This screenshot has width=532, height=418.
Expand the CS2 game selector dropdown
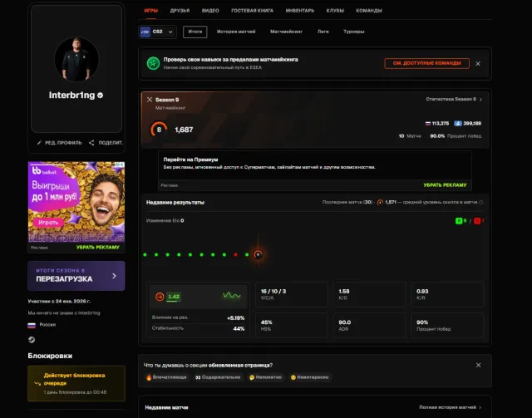[157, 32]
